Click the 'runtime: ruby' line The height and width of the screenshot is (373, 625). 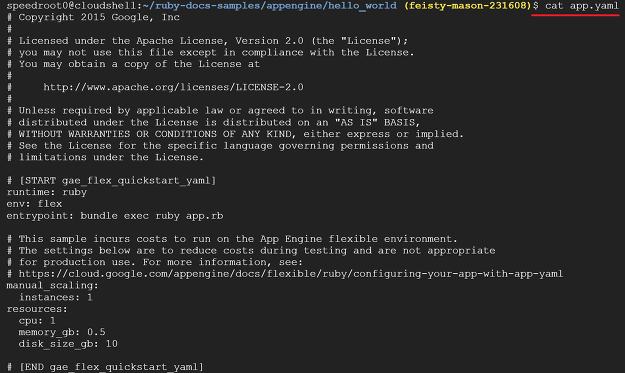pos(47,192)
